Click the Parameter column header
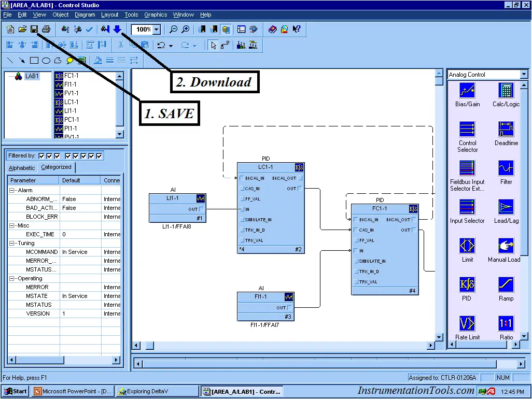 point(33,180)
